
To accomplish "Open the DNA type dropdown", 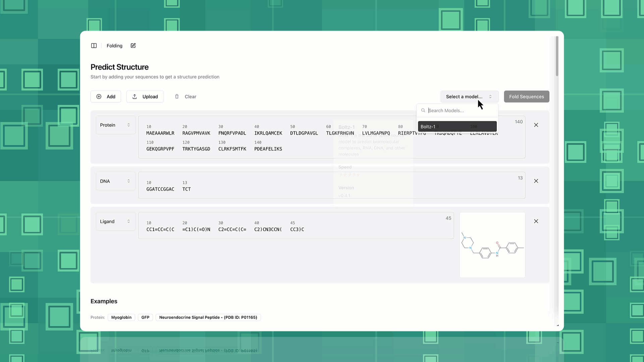I will point(115,181).
